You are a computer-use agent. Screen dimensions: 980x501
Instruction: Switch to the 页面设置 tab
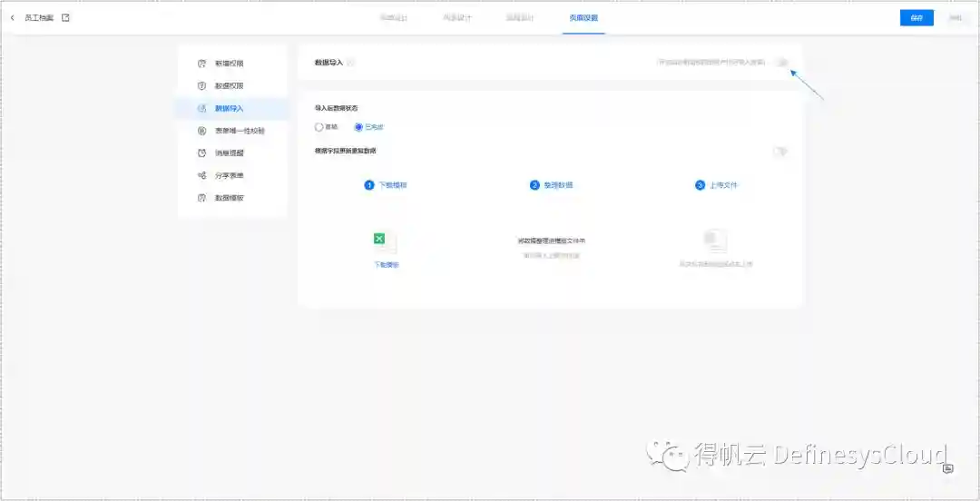(x=583, y=18)
